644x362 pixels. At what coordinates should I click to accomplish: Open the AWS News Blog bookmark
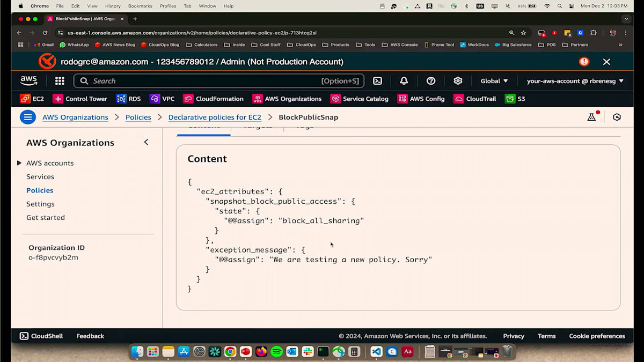pos(115,45)
